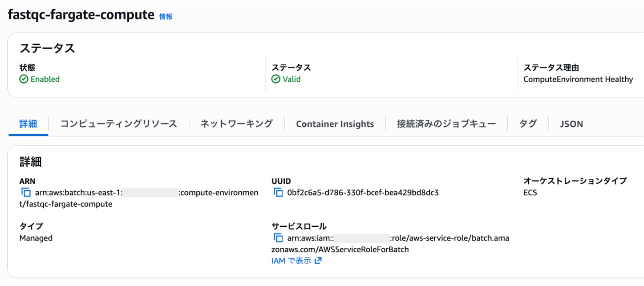Click the AWSServiceRoleForBatch role ARN text

(390, 243)
